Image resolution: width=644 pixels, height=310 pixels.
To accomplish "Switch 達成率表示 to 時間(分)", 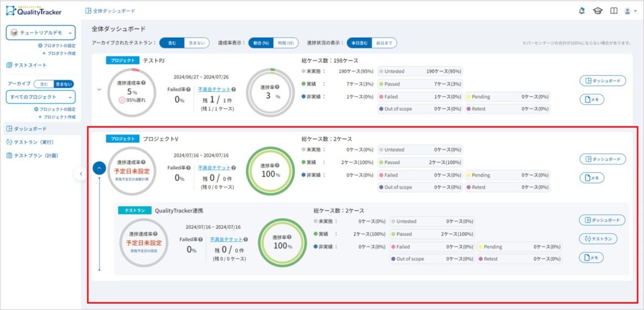I will (286, 43).
